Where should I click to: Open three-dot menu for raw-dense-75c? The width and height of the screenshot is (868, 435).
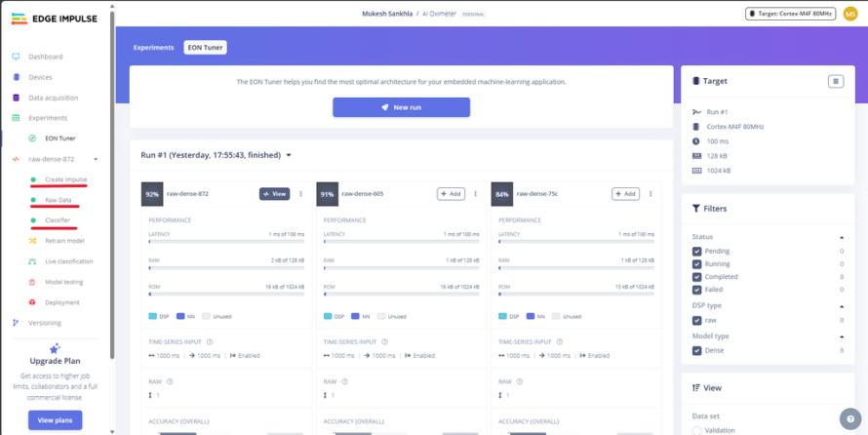click(x=651, y=194)
